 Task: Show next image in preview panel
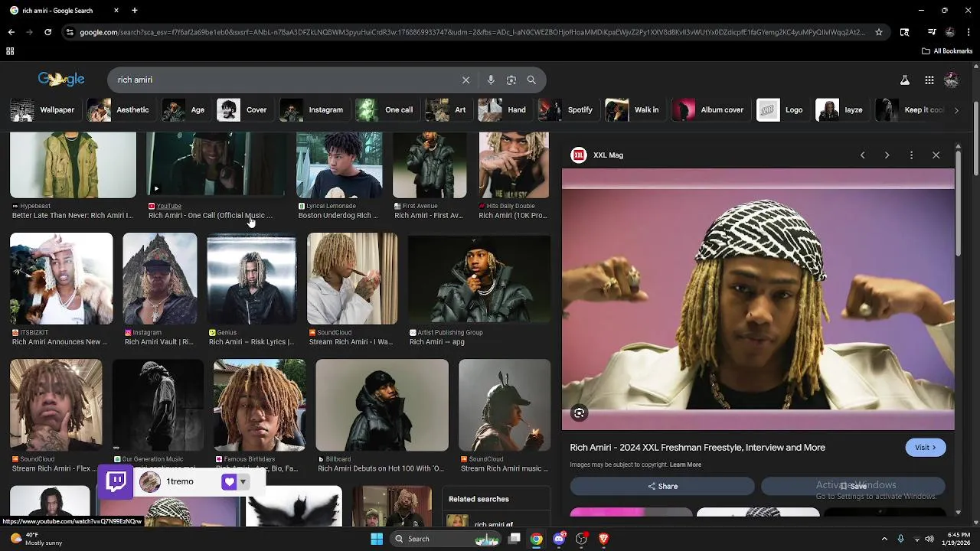coord(887,155)
